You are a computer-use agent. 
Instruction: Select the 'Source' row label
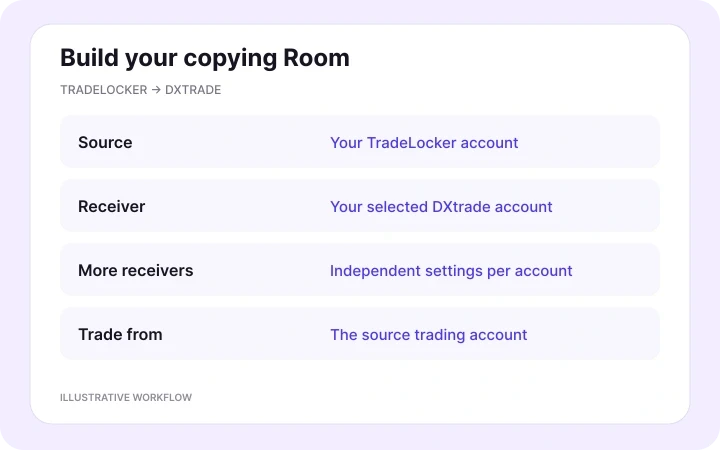105,142
